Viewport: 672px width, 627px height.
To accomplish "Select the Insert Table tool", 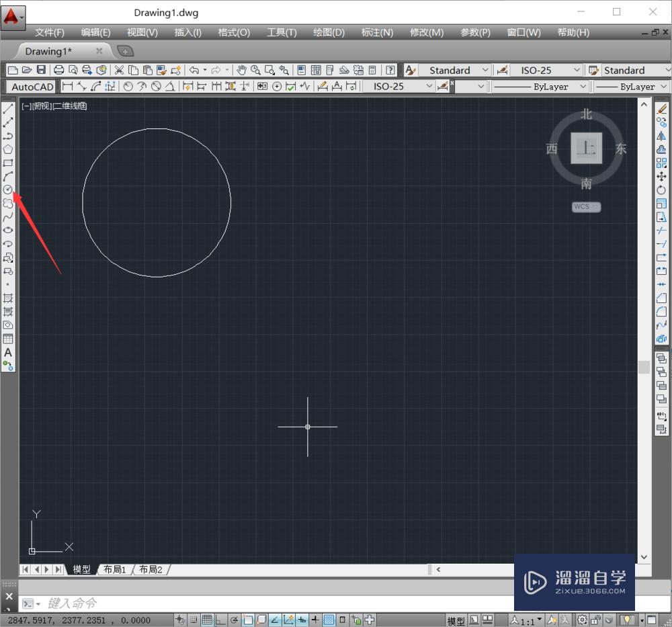I will pos(9,339).
